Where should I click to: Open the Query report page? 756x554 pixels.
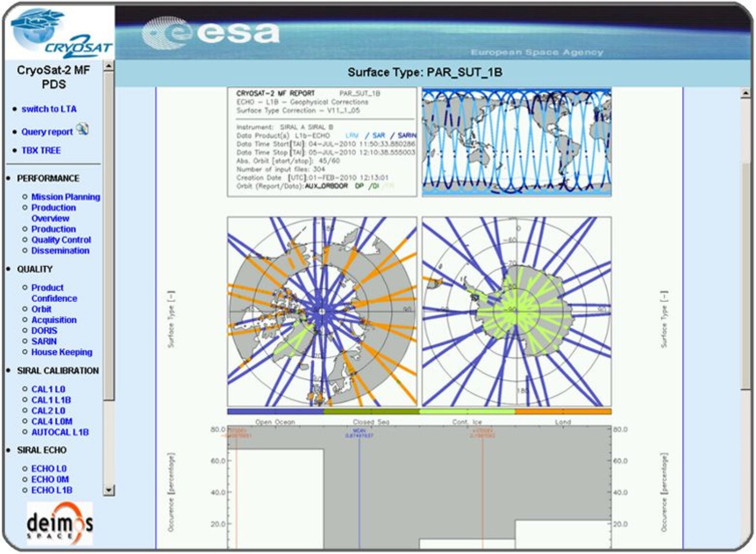coord(47,132)
